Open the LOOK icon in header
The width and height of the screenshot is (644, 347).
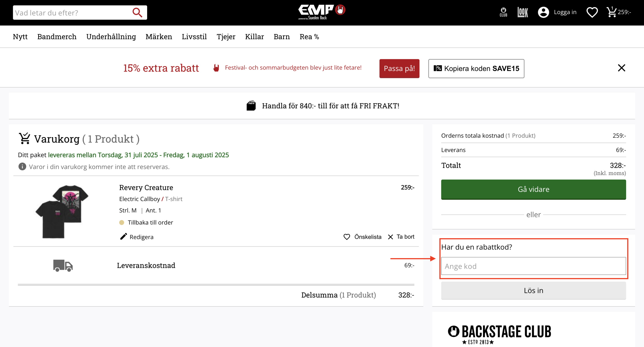tap(522, 12)
